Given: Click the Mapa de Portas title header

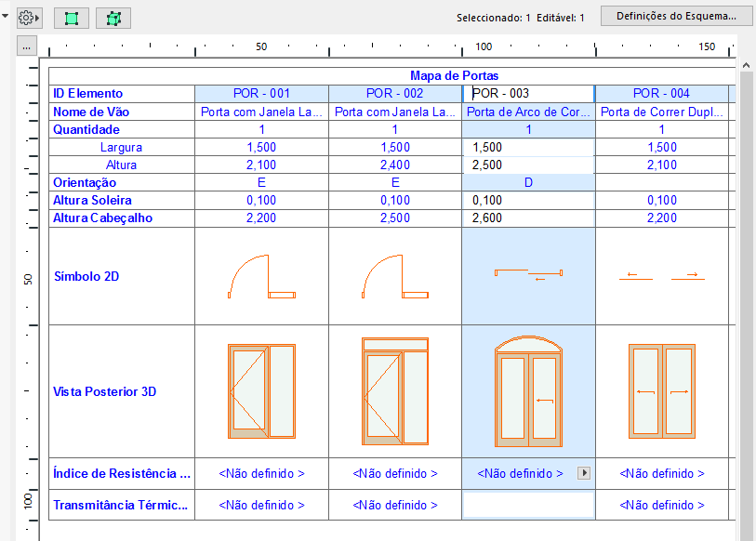Looking at the screenshot, I should [454, 75].
